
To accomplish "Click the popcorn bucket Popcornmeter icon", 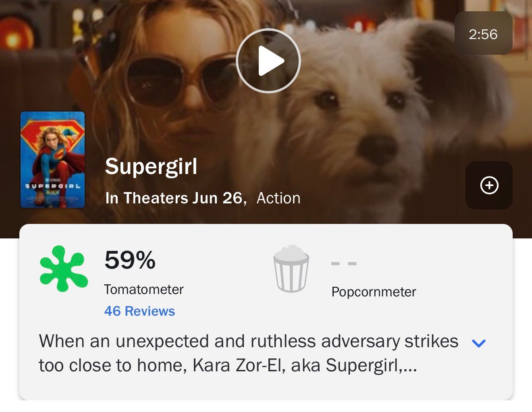I will click(x=291, y=268).
